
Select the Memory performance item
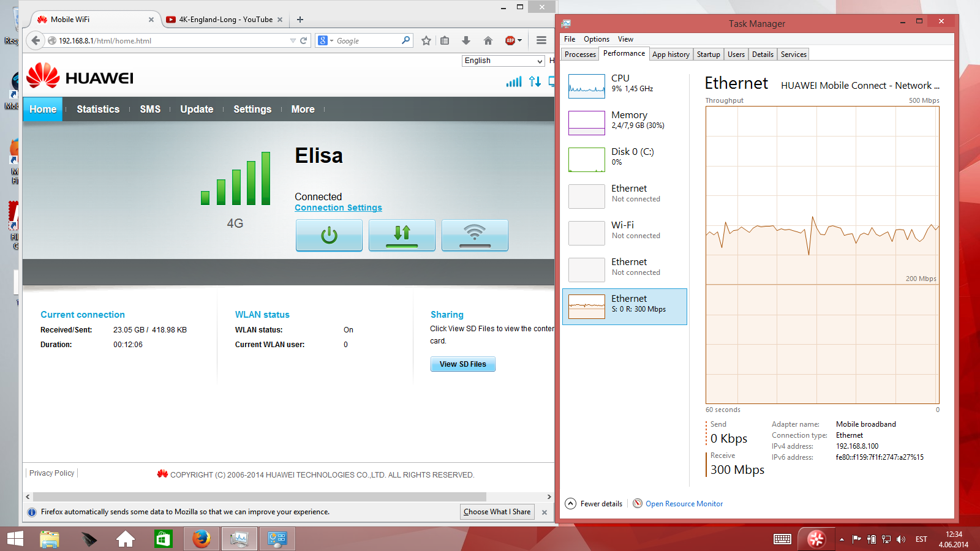click(x=625, y=122)
